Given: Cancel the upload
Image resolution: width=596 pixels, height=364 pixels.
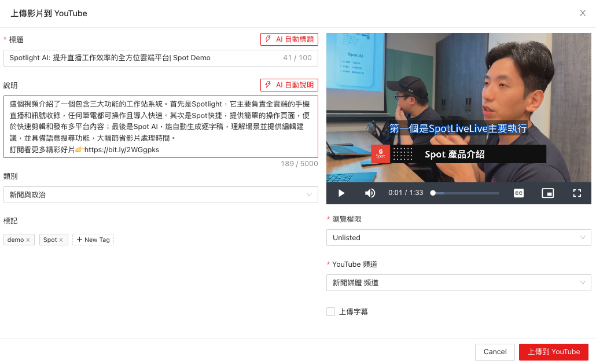Looking at the screenshot, I should [495, 352].
